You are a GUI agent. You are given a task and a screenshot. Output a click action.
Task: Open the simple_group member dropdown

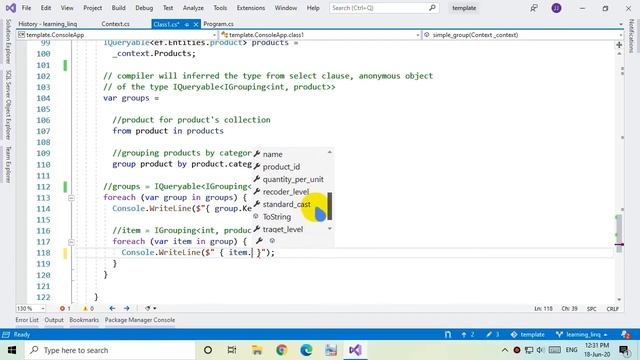(523, 35)
